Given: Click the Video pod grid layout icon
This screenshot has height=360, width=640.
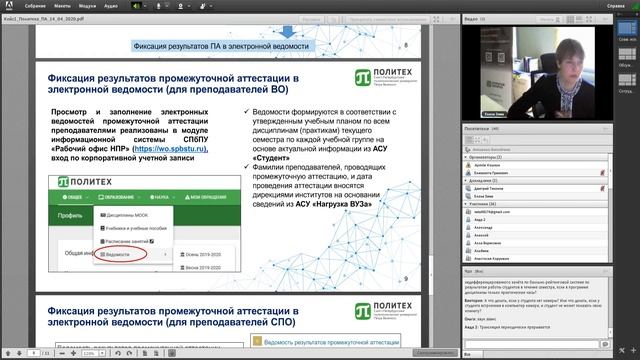Looking at the screenshot, I should coord(570,19).
